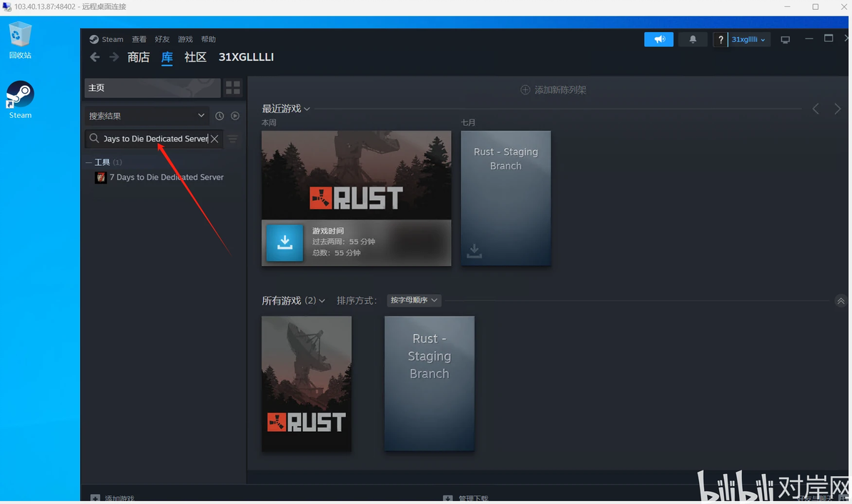Open the 帮助 menu
This screenshot has width=852, height=504.
(209, 39)
